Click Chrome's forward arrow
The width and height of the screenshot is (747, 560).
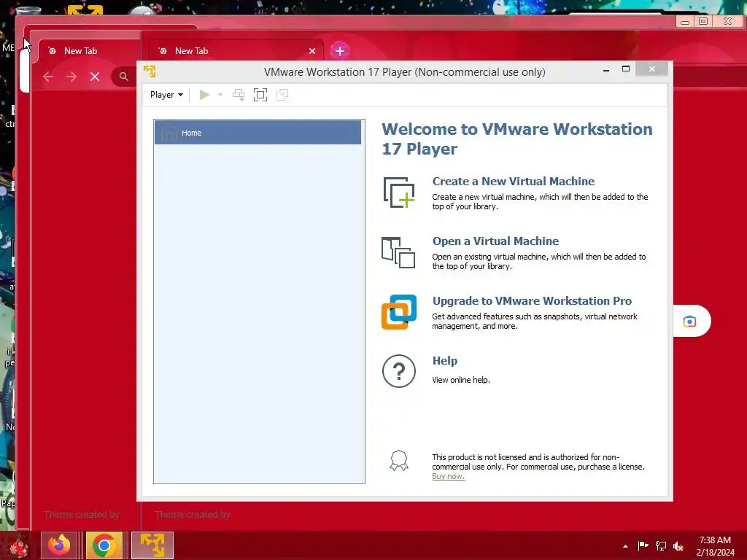coord(71,77)
